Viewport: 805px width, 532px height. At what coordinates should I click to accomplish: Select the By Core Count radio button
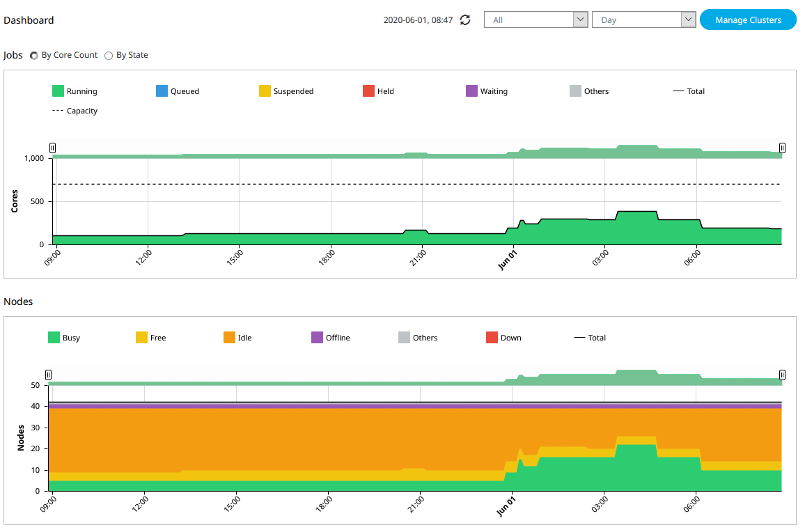[x=34, y=56]
